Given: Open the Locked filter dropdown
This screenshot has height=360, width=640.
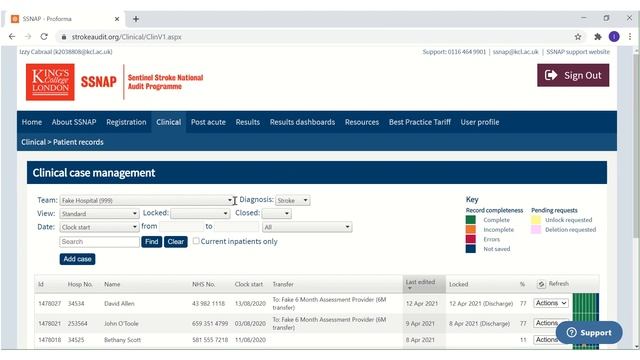Looking at the screenshot, I should coord(200,213).
